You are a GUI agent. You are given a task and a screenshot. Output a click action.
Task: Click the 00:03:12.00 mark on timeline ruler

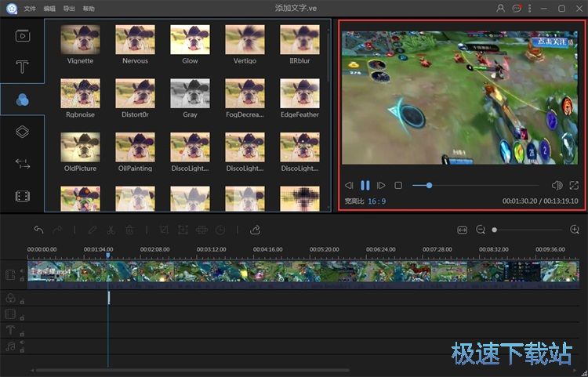point(211,249)
